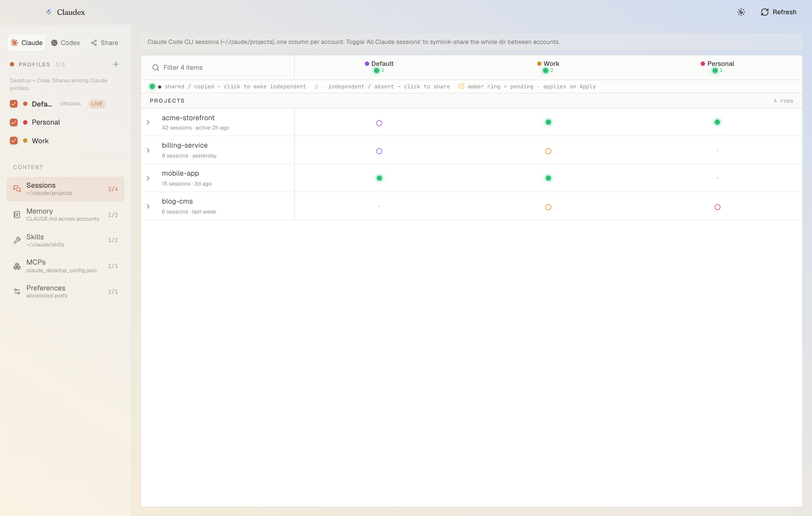The width and height of the screenshot is (812, 516).
Task: Open Memory via its notebook icon
Action: pyautogui.click(x=17, y=215)
